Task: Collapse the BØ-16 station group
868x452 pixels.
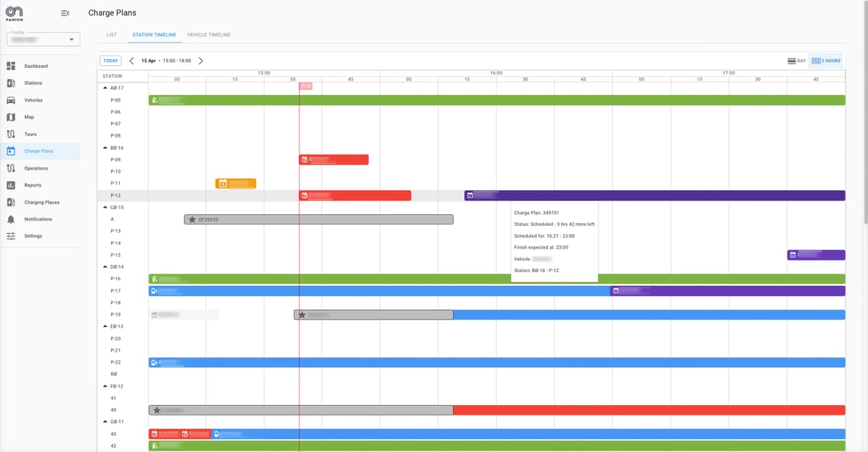Action: coord(105,147)
